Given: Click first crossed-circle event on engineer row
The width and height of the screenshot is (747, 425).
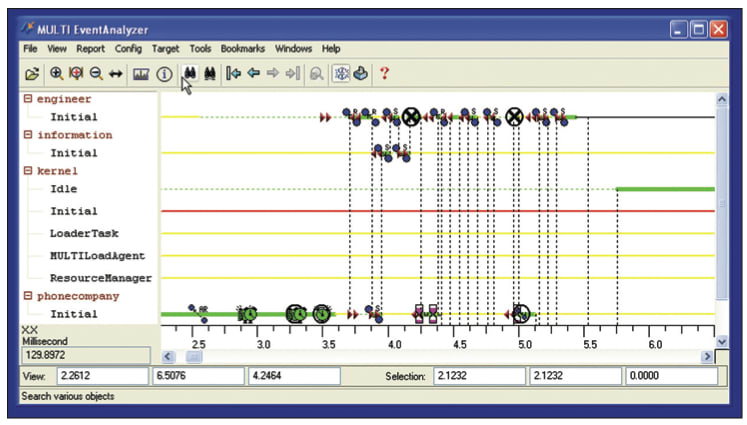Looking at the screenshot, I should pos(411,117).
